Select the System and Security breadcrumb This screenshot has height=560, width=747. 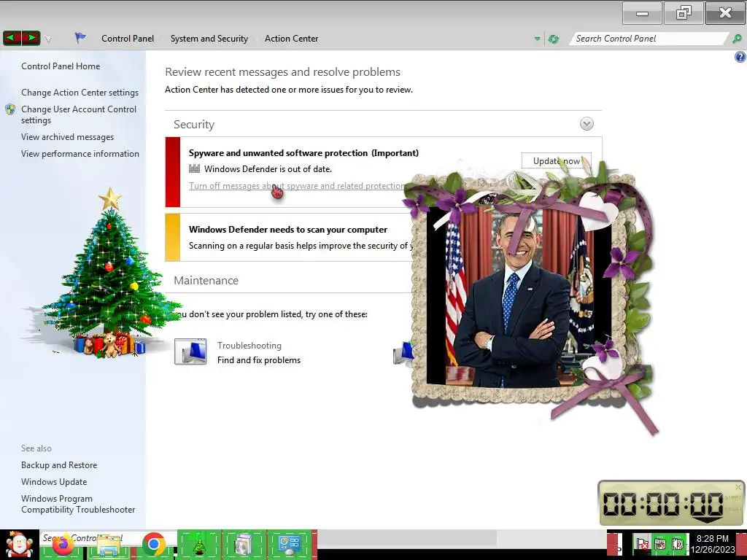pyautogui.click(x=209, y=39)
